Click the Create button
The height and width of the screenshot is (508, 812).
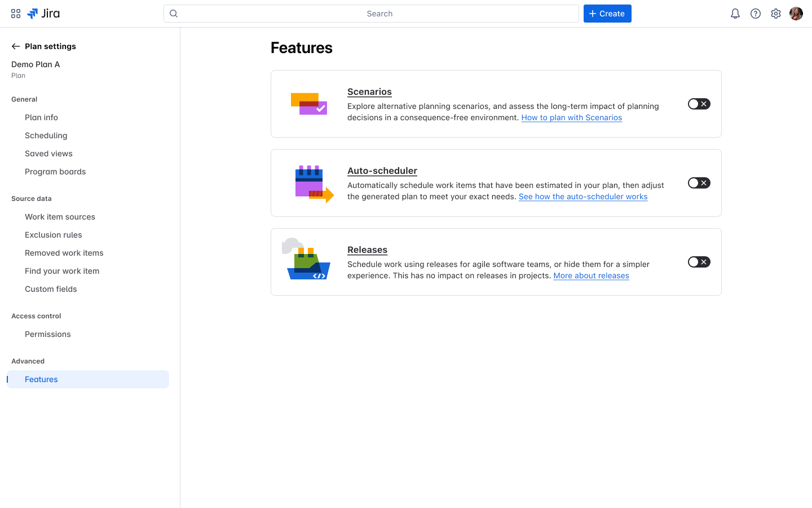[x=607, y=13]
